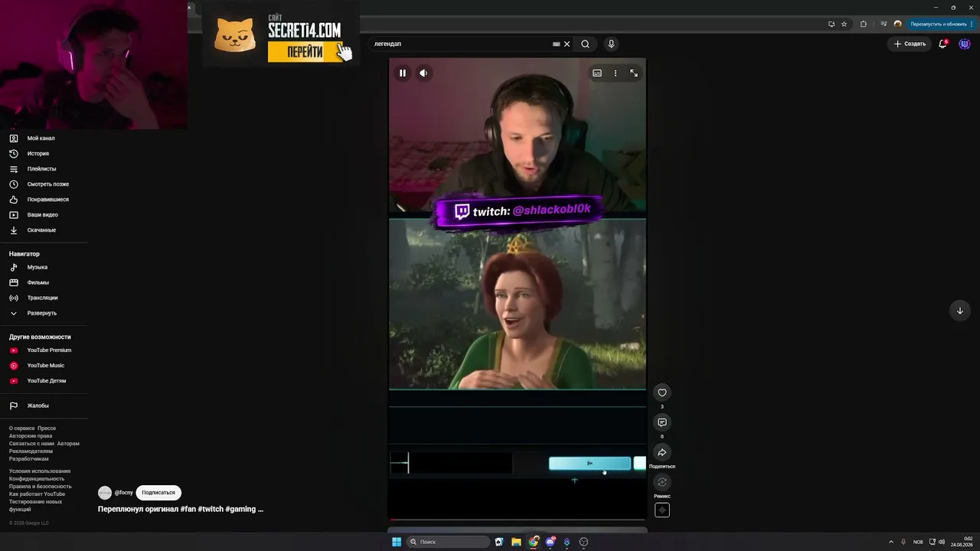Open the Chrome extensions puzzle icon
The image size is (980, 551).
[864, 24]
